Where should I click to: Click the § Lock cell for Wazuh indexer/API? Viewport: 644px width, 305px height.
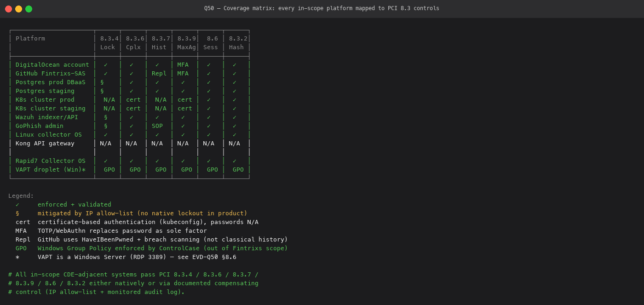pyautogui.click(x=106, y=117)
